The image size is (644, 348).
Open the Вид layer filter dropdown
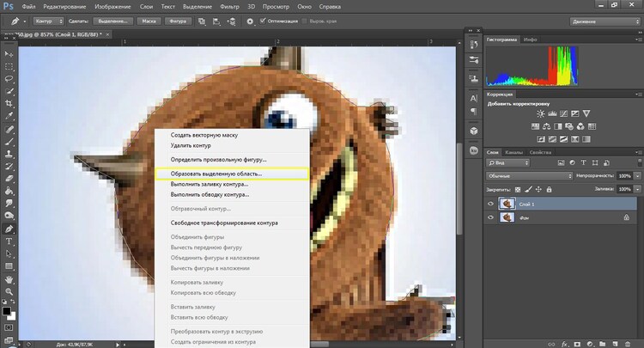coord(508,163)
